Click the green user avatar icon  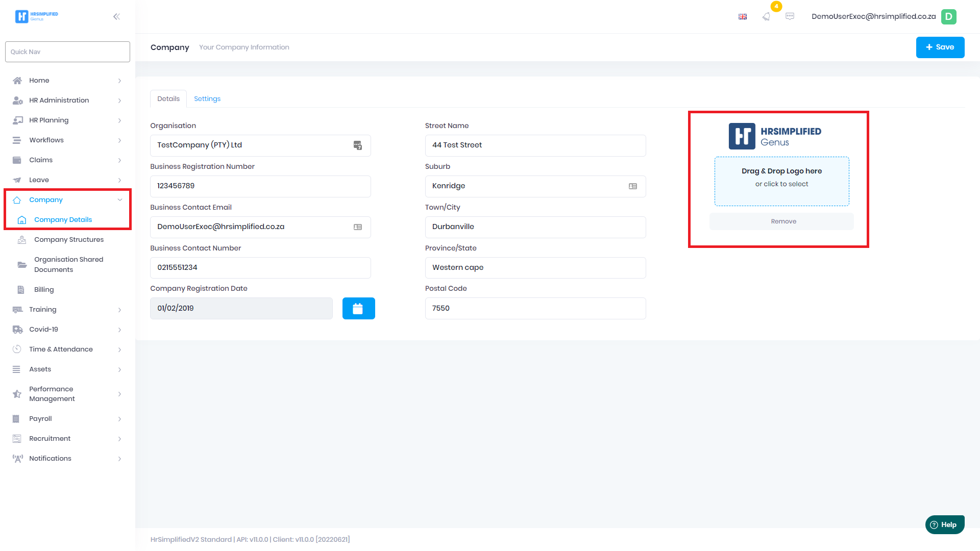[x=948, y=16]
